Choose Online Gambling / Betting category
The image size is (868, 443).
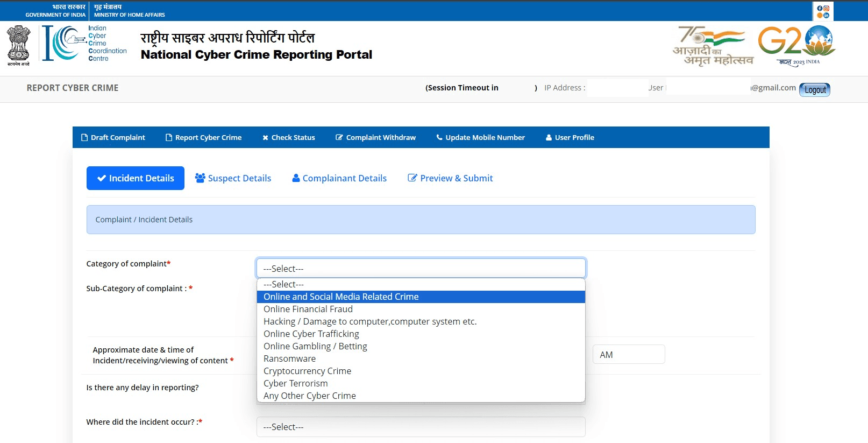421,346
